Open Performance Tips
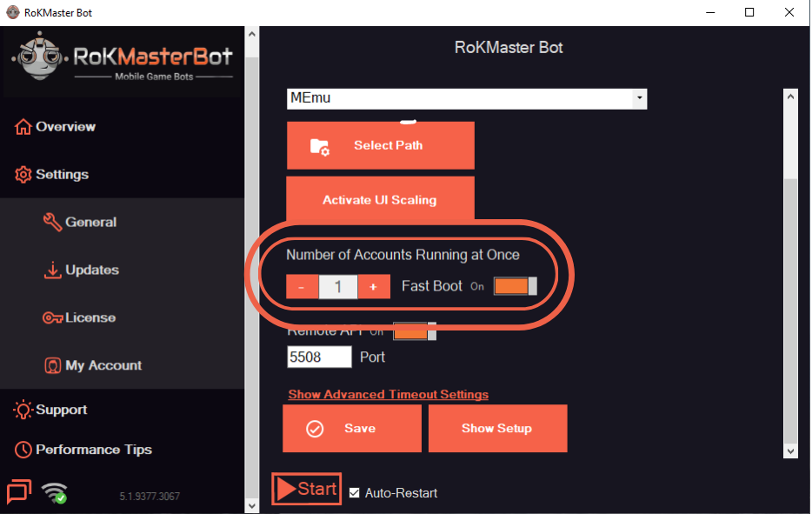Viewport: 812px width, 514px height. (x=94, y=450)
